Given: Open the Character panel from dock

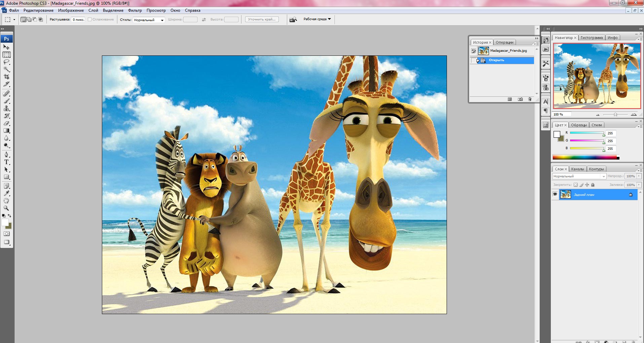Looking at the screenshot, I should [545, 101].
